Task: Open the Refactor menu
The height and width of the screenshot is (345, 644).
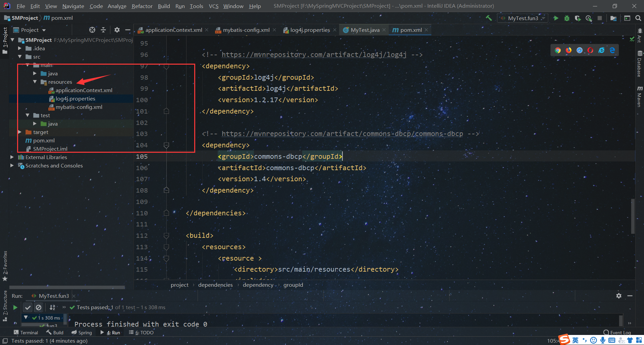Action: 142,6
